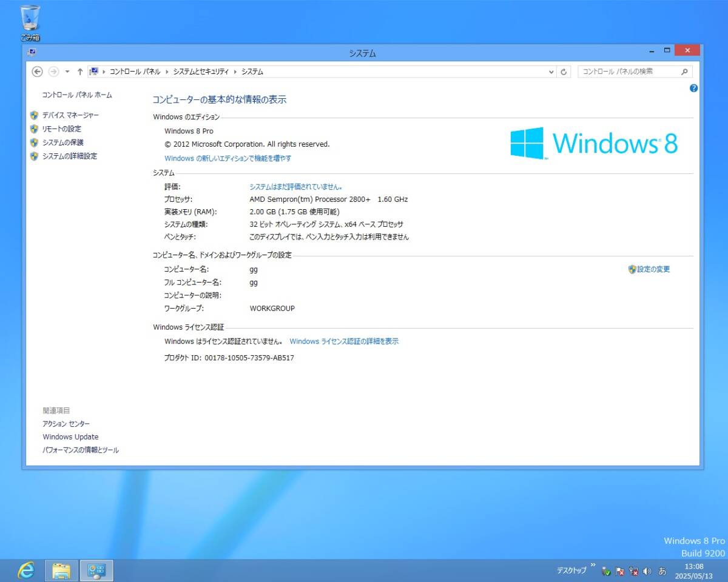Close the システム window
This screenshot has width=728, height=582.
[x=687, y=51]
